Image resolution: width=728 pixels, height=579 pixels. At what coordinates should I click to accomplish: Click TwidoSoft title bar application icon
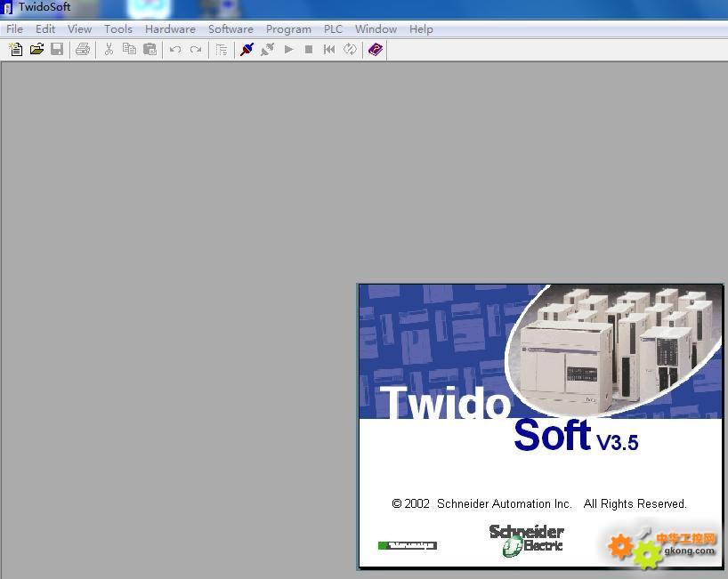[x=7, y=8]
